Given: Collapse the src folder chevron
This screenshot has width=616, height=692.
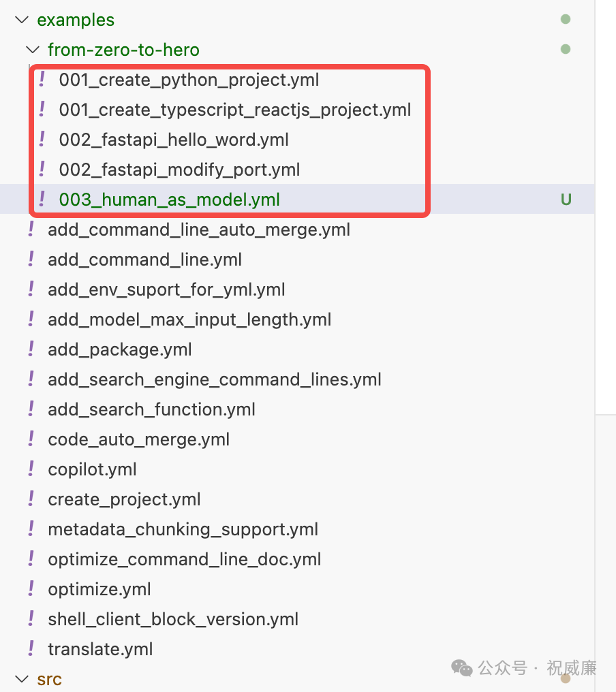Looking at the screenshot, I should [x=22, y=679].
